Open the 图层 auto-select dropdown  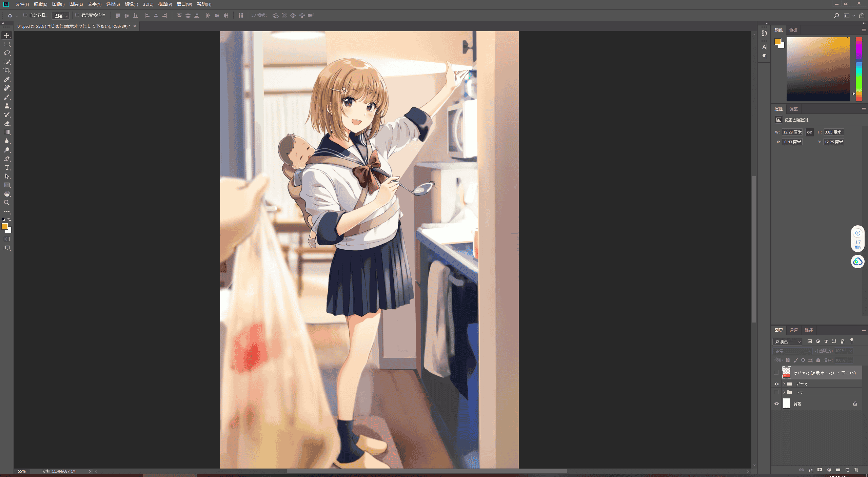61,16
